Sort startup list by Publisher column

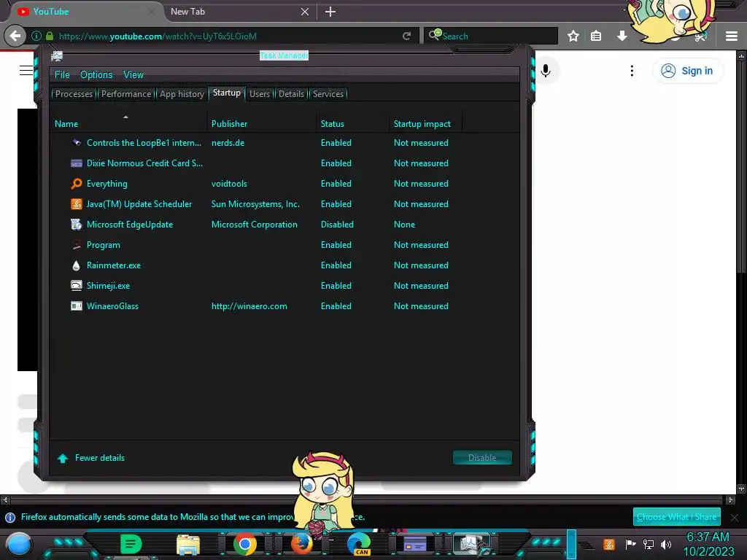point(262,124)
